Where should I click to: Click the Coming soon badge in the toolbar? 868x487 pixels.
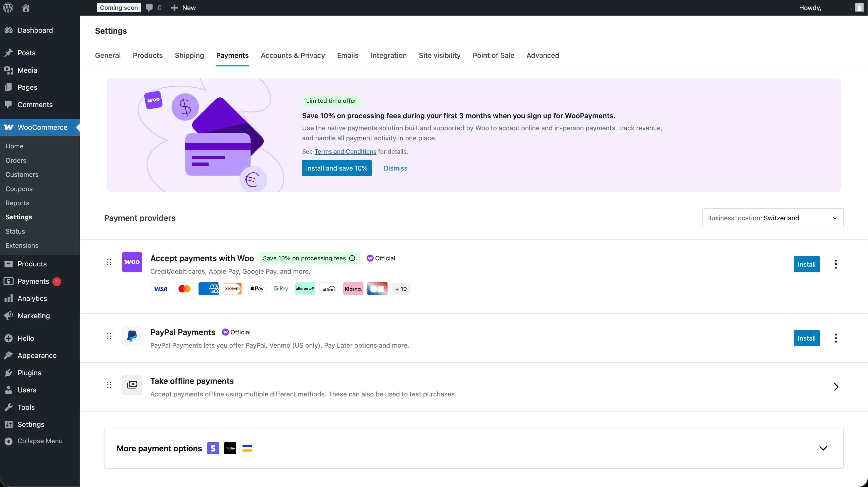click(x=119, y=7)
